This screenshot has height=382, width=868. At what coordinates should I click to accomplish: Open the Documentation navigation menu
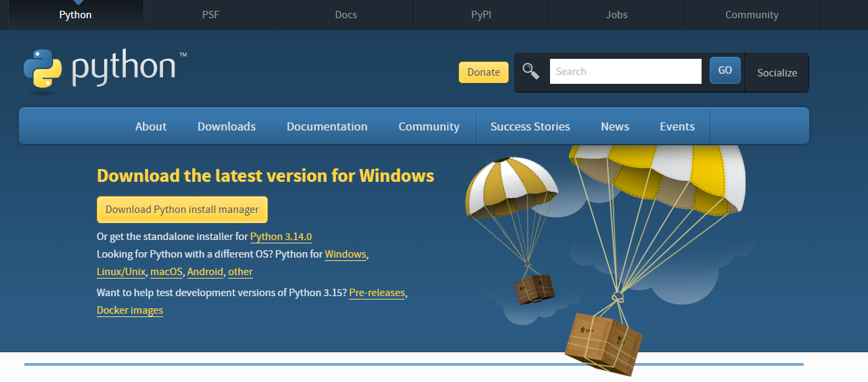(x=327, y=126)
